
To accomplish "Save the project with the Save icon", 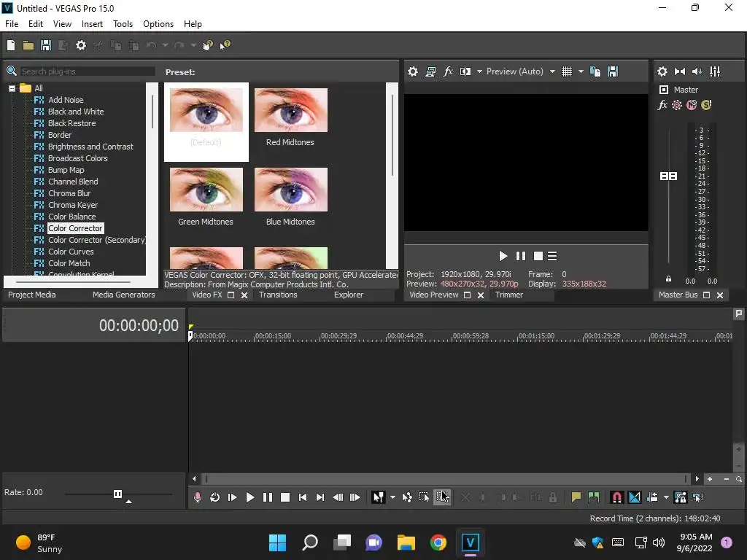I will (46, 45).
